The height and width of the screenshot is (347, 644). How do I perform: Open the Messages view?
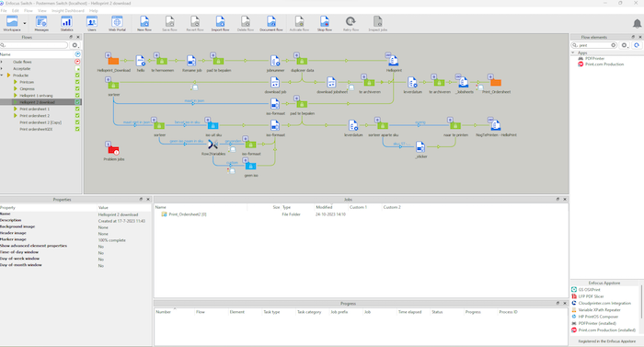pos(41,23)
